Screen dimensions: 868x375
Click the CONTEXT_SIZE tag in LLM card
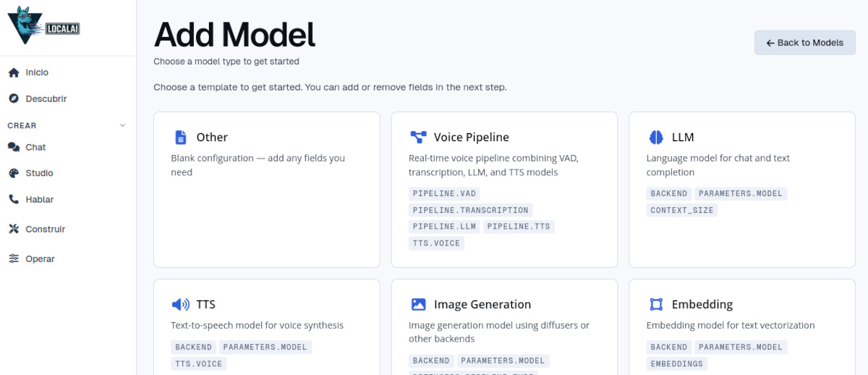682,210
